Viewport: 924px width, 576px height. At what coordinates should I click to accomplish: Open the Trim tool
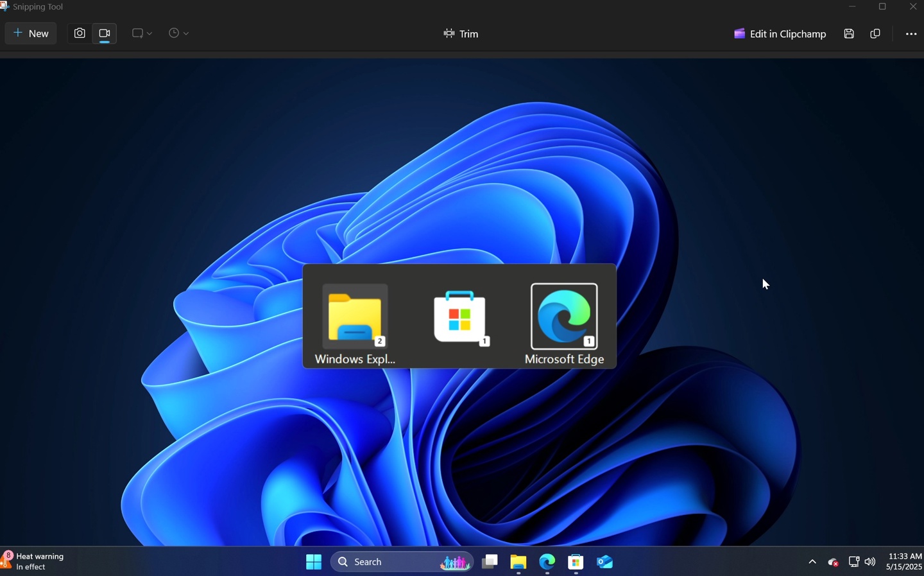click(461, 33)
